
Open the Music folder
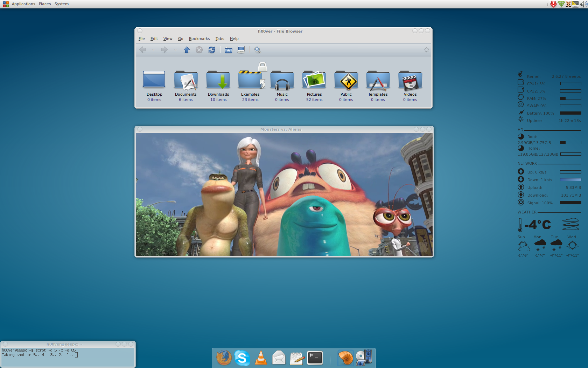pyautogui.click(x=282, y=86)
